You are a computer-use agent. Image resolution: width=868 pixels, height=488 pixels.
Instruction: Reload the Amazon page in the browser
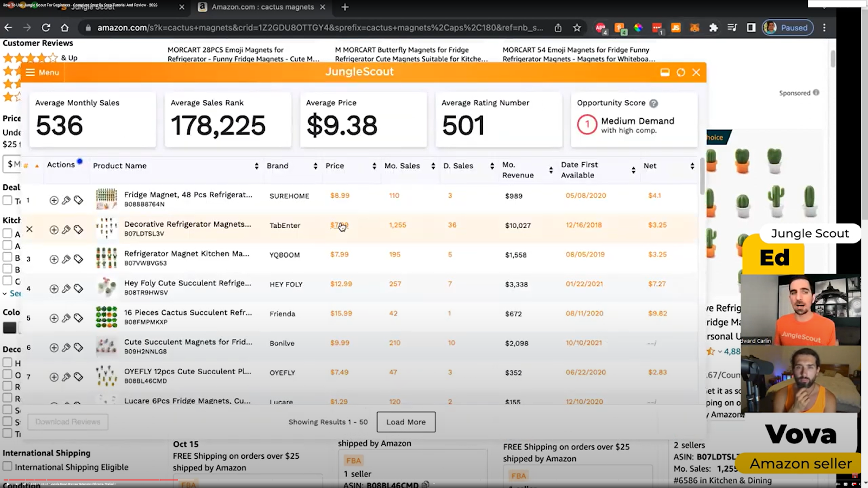tap(46, 28)
